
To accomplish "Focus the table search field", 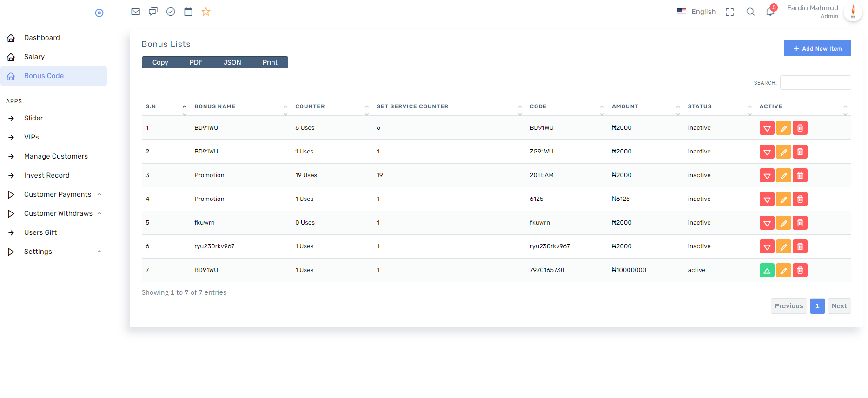I will (x=815, y=83).
